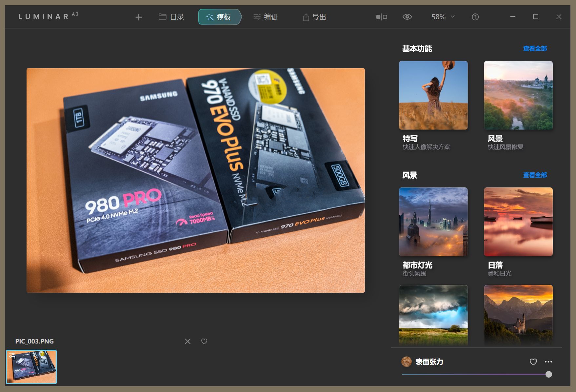Open the help question mark icon
This screenshot has height=392, width=576.
point(475,17)
